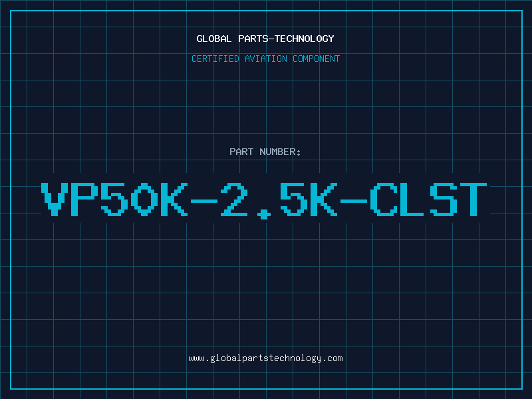Click the second dash before CLST
532x399 pixels.
pyautogui.click(x=354, y=201)
